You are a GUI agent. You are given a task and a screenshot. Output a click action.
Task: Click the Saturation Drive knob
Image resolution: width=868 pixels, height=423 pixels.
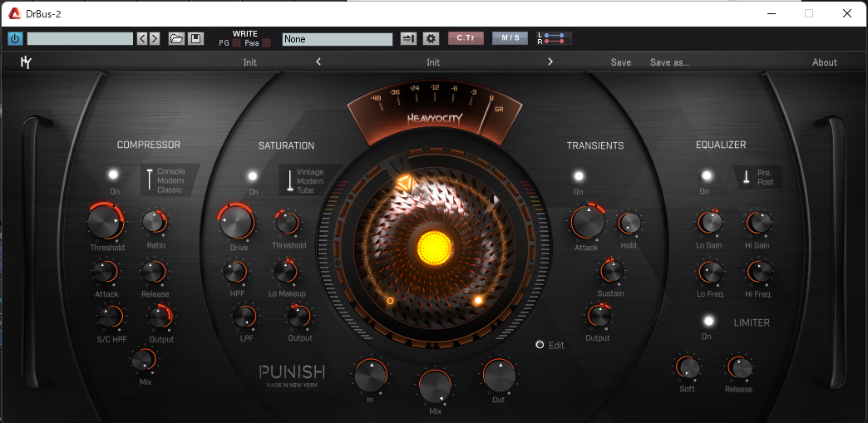click(237, 221)
